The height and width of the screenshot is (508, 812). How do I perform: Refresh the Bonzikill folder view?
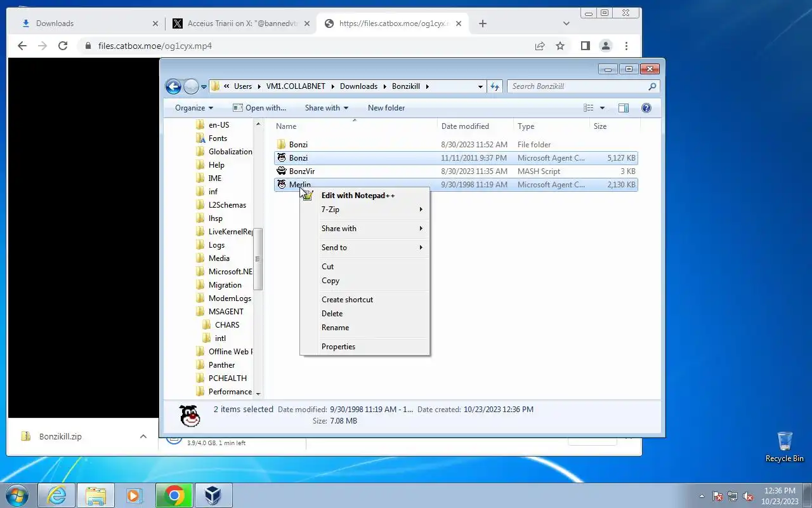pyautogui.click(x=495, y=86)
